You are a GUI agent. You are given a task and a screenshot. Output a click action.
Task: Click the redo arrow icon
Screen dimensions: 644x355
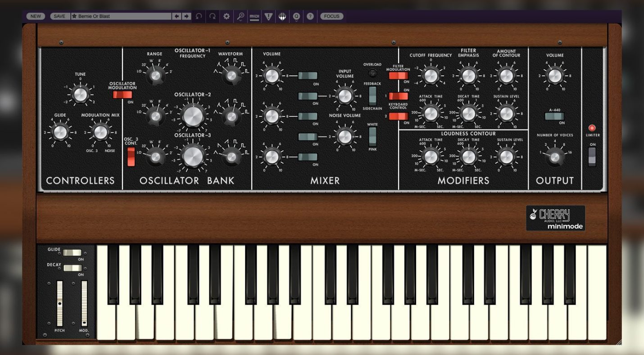213,16
